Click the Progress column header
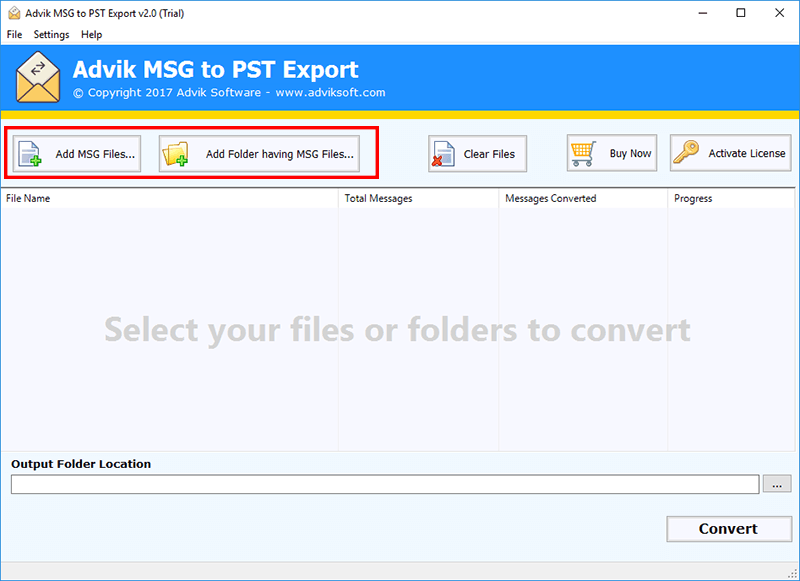Screen dimensions: 800x581 click(731, 198)
